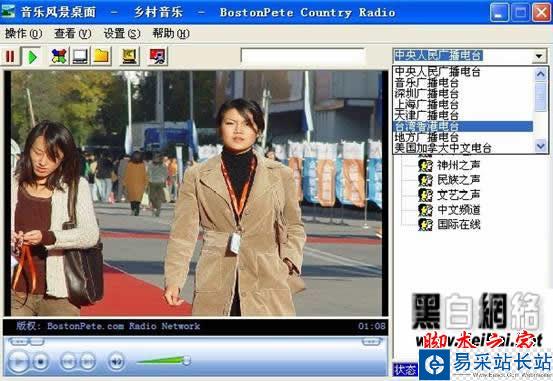Click the yellow computer toolbar icon
The height and width of the screenshot is (381, 553).
click(x=129, y=56)
